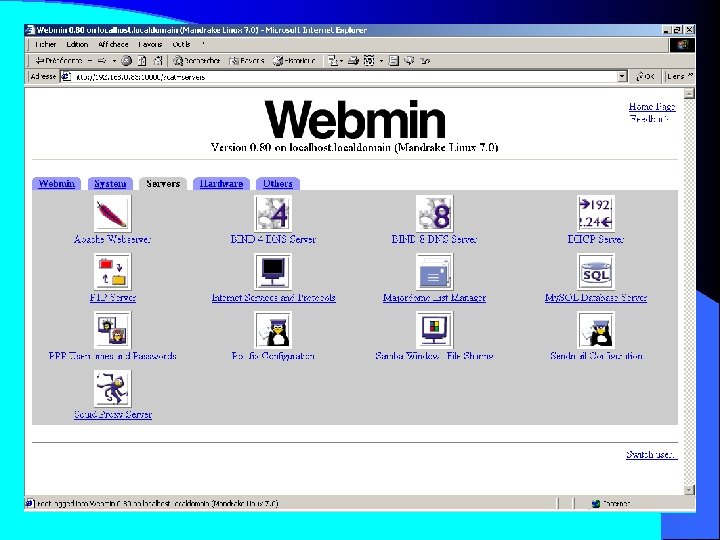Click the browser Home toolbar icon
Image resolution: width=720 pixels, height=540 pixels.
158,61
